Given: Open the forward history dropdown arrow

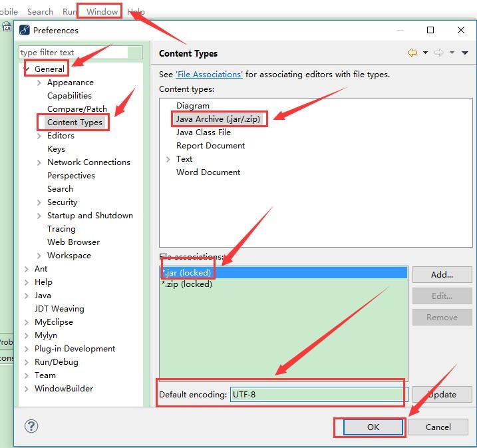Looking at the screenshot, I should [x=452, y=53].
